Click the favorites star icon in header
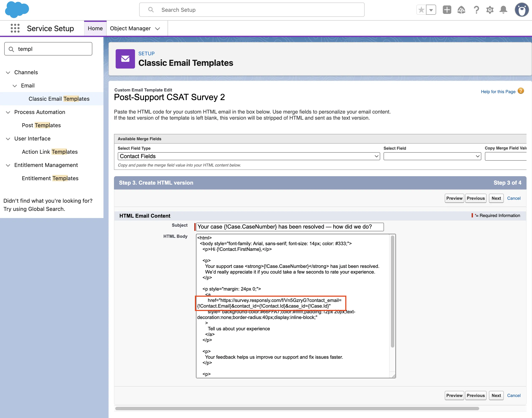 (421, 9)
